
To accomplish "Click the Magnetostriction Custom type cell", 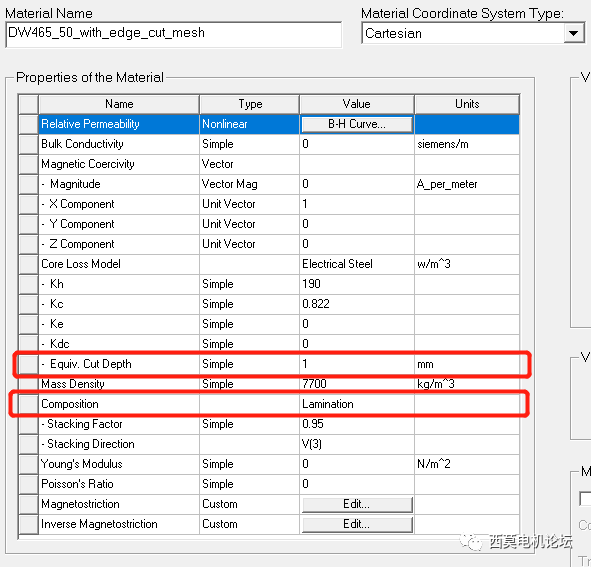I will point(250,504).
